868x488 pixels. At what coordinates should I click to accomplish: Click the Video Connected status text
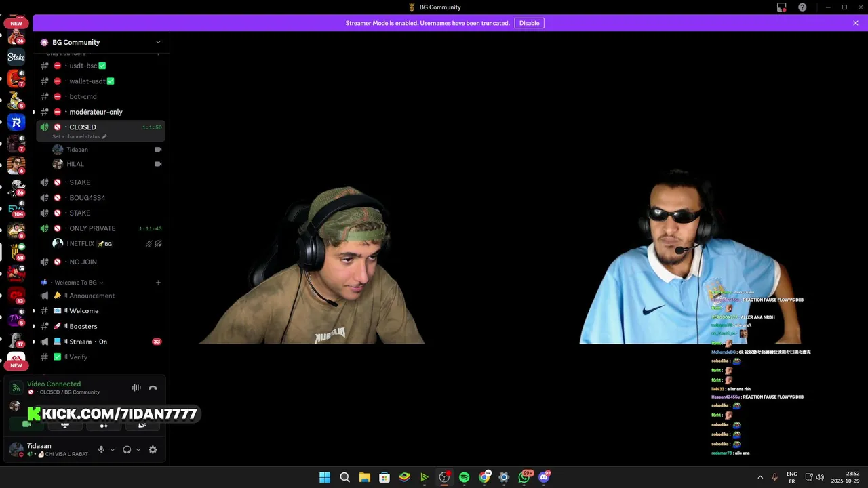pos(54,384)
